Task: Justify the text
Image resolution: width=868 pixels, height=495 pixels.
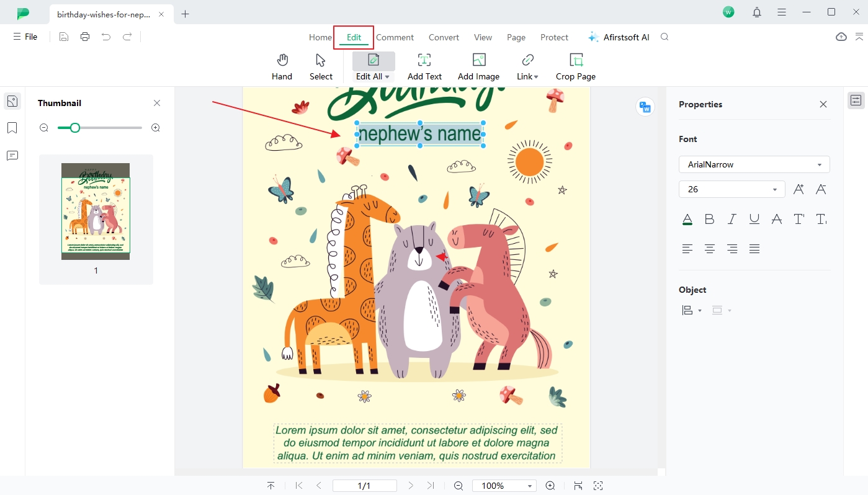Action: pyautogui.click(x=754, y=249)
